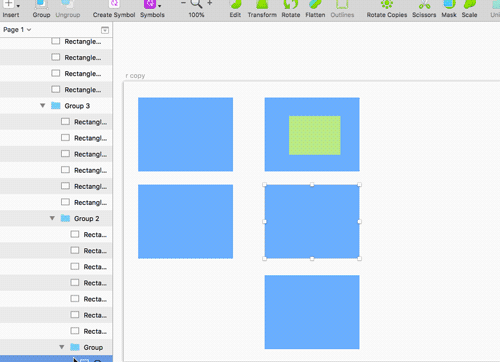The height and width of the screenshot is (362, 500).
Task: Open the Page 1 dropdown
Action: coord(17,30)
